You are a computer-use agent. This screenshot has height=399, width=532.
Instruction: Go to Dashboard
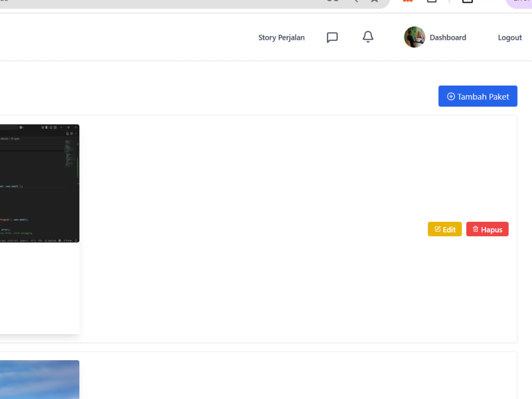pyautogui.click(x=448, y=37)
